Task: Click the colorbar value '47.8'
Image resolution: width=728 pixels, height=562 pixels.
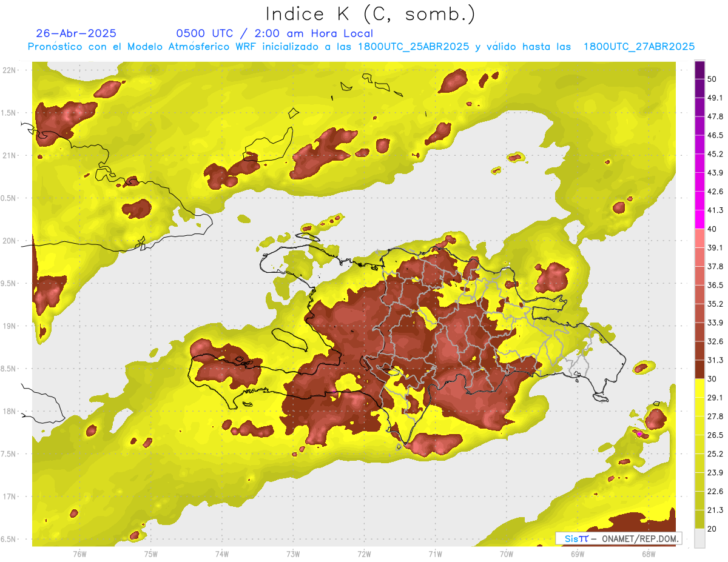Action: tap(715, 116)
